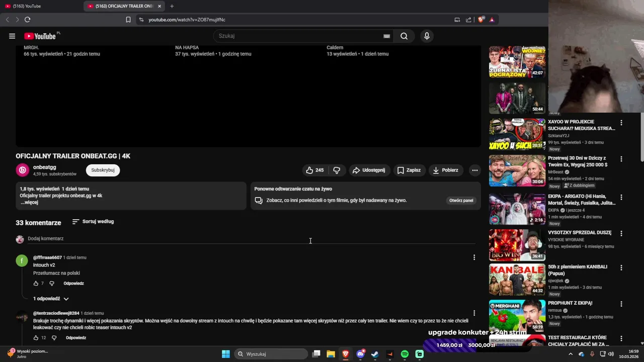Open options menu for @tentrzeciodlewej8284 comment
644x362 pixels.
click(x=474, y=313)
